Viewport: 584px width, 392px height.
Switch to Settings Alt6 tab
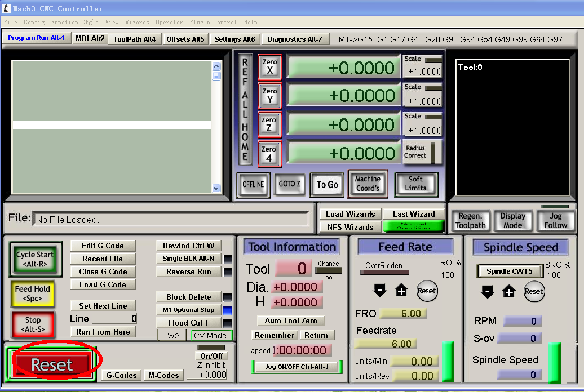click(x=235, y=39)
